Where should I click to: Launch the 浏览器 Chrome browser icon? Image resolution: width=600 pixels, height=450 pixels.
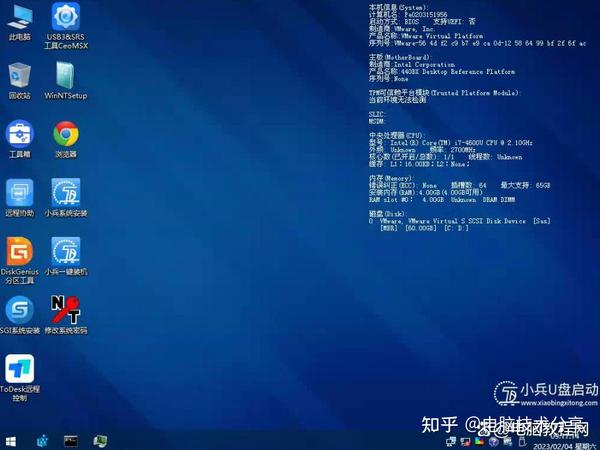pyautogui.click(x=66, y=139)
